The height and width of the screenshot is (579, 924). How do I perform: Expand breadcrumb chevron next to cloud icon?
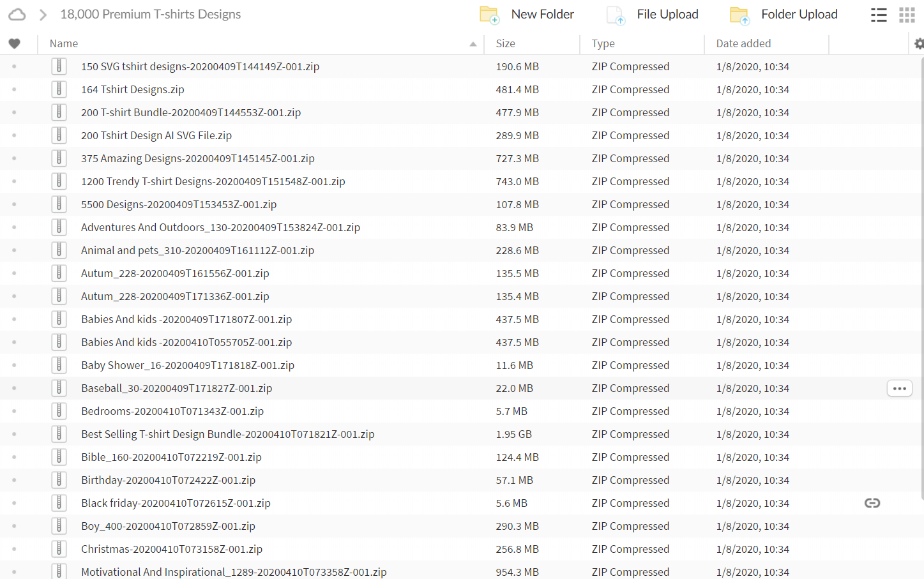(x=43, y=15)
